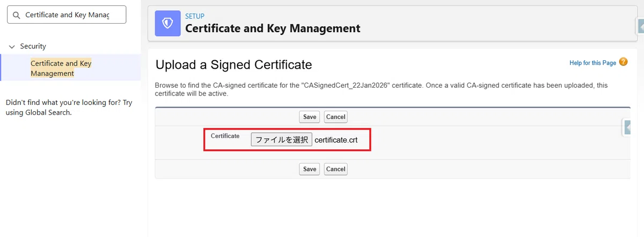644x237 pixels.
Task: Click the side panel arrow beside Certificate row
Action: coord(627,127)
